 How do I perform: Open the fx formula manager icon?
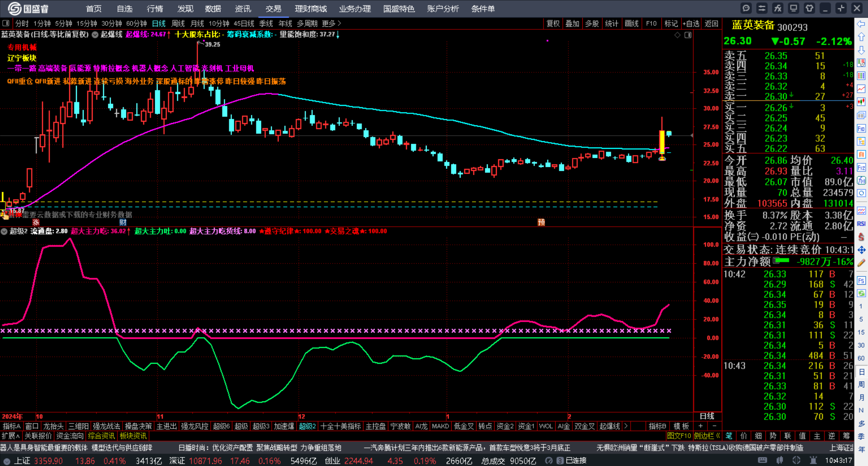point(778,8)
